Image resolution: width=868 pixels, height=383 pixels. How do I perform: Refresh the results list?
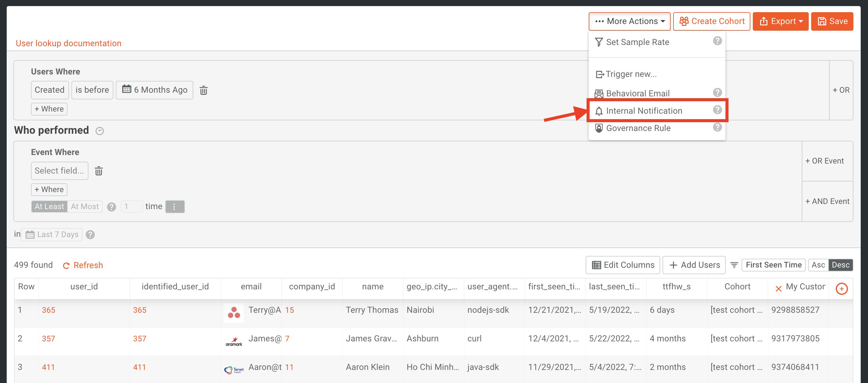[x=83, y=265]
